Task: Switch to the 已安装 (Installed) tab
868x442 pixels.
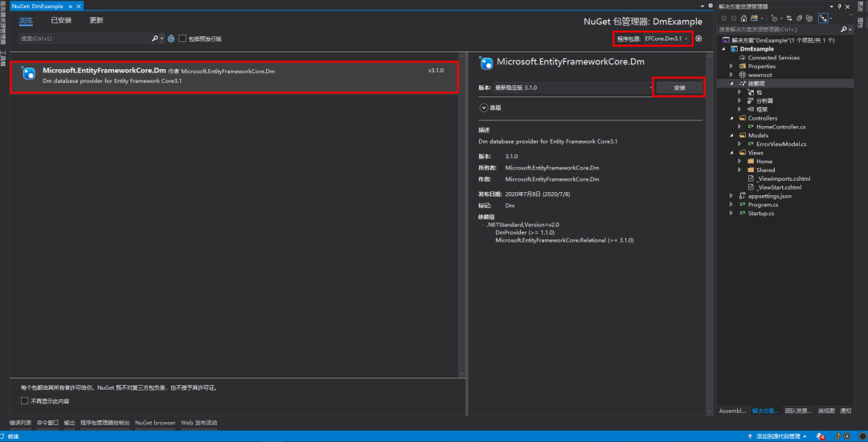Action: (x=61, y=20)
